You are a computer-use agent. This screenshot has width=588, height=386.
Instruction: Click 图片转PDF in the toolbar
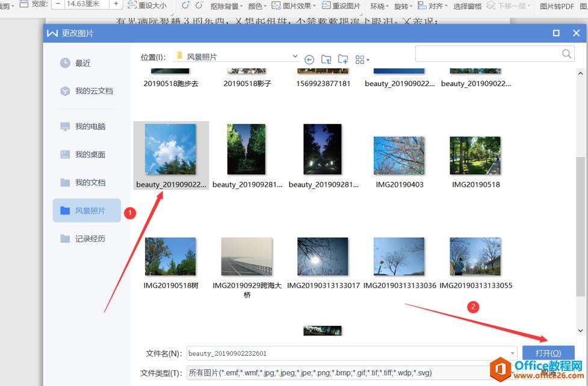[x=557, y=6]
